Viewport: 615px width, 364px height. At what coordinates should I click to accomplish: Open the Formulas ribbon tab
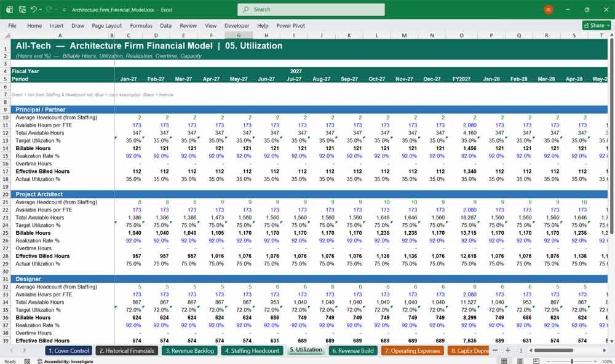point(141,25)
